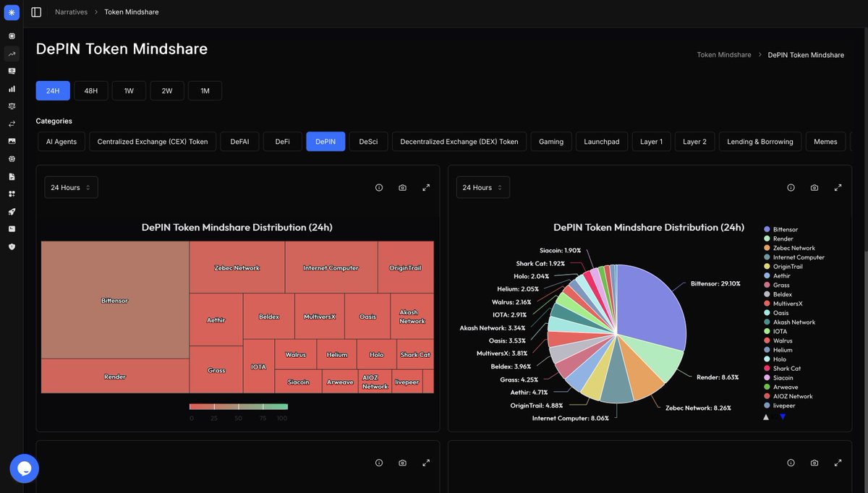Go to Narratives breadcrumb link
Image resolution: width=868 pixels, height=493 pixels.
(71, 12)
